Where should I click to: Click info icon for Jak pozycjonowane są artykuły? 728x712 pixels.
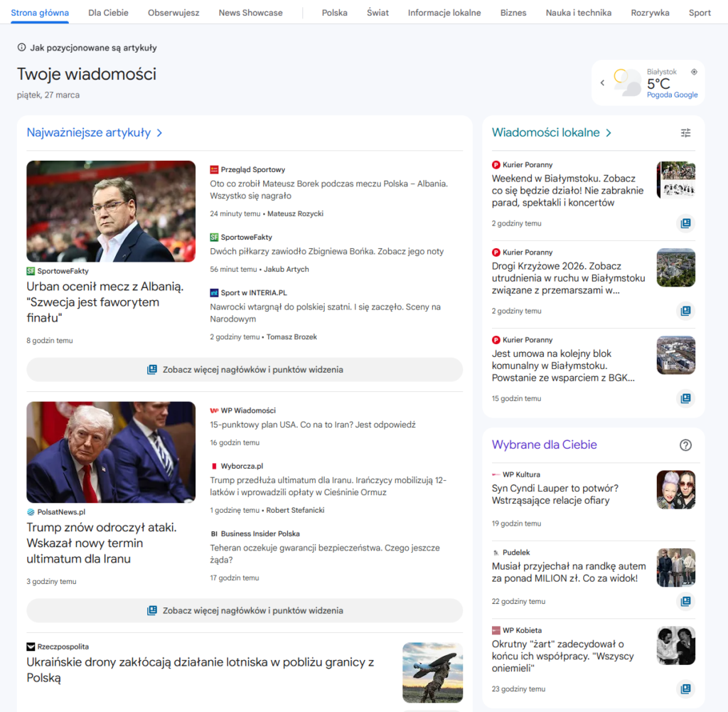click(x=21, y=48)
